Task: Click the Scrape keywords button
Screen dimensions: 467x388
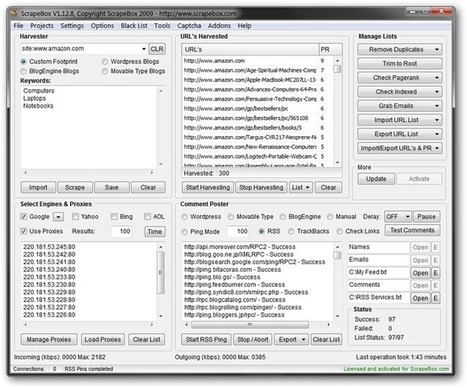Action: click(75, 187)
